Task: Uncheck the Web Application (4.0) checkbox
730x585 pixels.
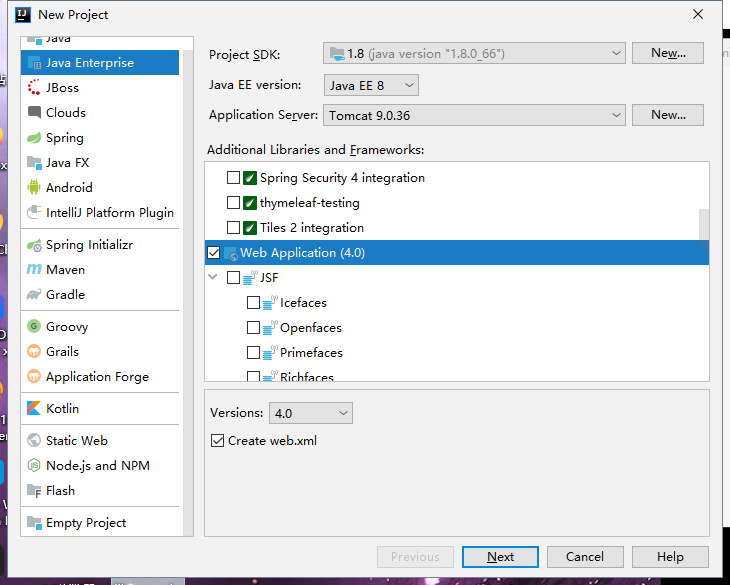Action: (x=214, y=253)
